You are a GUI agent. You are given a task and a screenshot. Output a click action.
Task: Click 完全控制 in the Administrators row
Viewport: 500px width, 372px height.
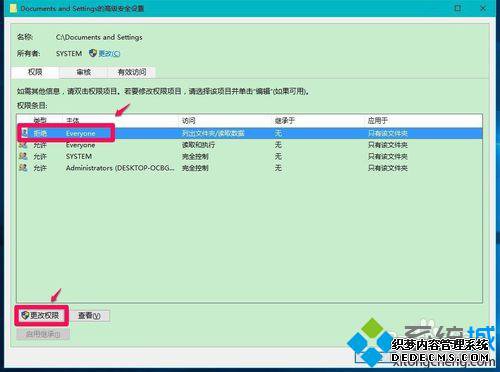tap(195, 168)
